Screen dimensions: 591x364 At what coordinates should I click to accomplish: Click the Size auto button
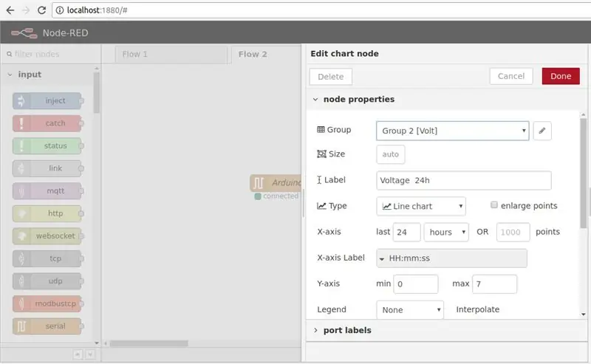pos(391,154)
